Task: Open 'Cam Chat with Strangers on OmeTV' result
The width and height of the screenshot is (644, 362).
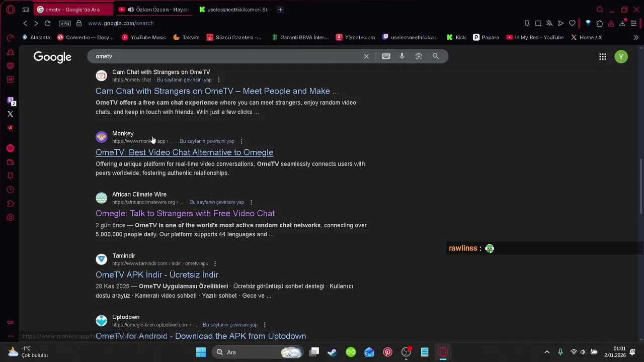Action: [x=217, y=91]
